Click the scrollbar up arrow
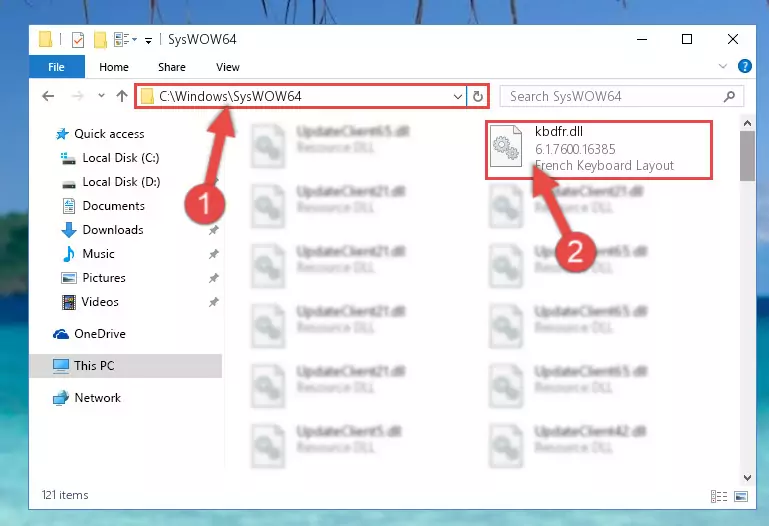This screenshot has height=526, width=769. tap(747, 123)
